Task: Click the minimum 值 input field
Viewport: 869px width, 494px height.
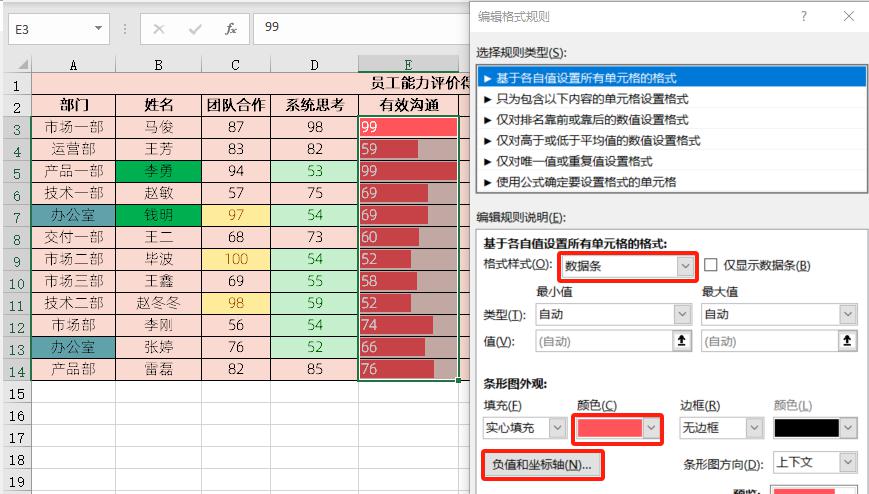Action: click(x=604, y=341)
